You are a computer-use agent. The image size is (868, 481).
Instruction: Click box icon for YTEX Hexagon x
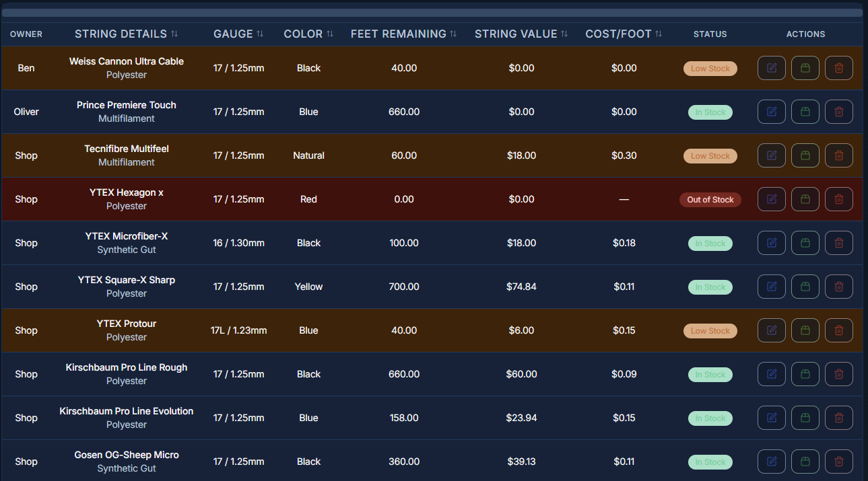tap(805, 199)
